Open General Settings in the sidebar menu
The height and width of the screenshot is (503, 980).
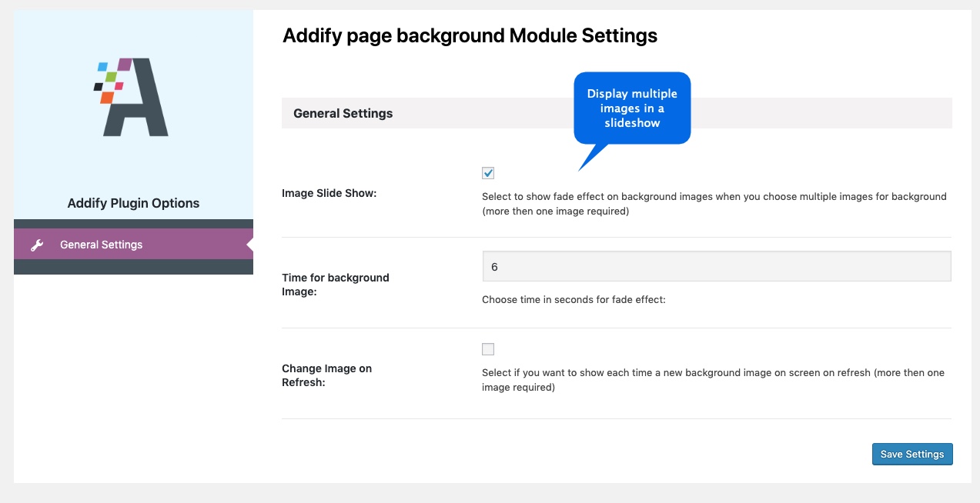tap(101, 244)
